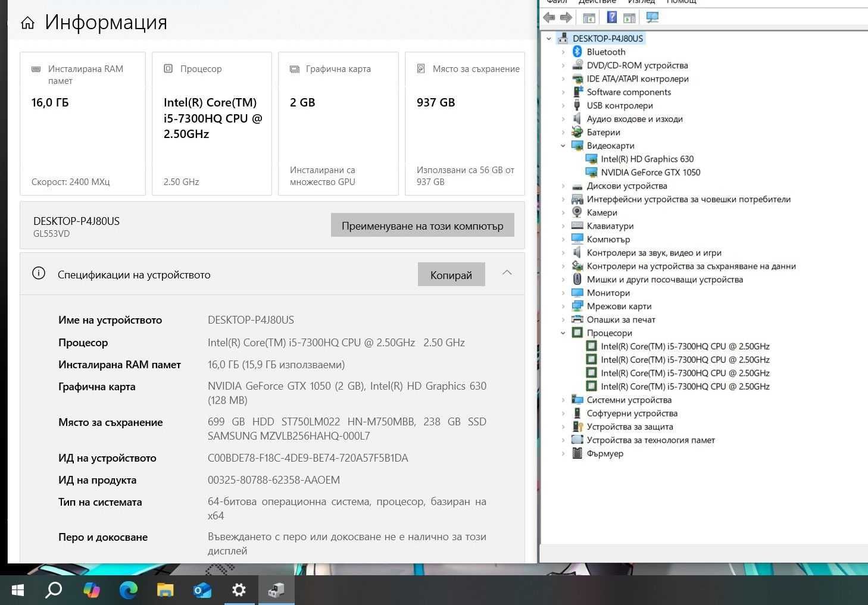This screenshot has width=868, height=605.
Task: Click device ID value C00BDE78-F18C-4DE9-BE74-720A57F5B1DA
Action: pos(308,458)
